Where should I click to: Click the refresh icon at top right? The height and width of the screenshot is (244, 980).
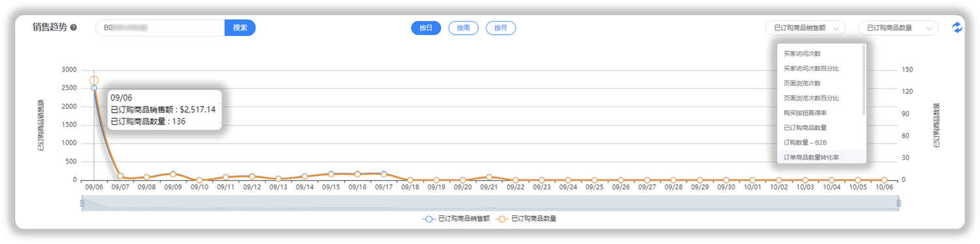[956, 27]
